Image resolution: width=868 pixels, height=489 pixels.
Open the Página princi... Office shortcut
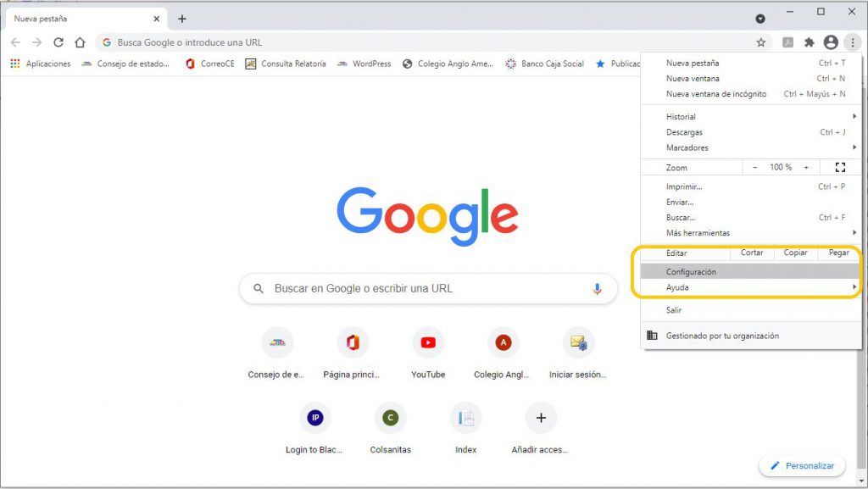(x=352, y=353)
